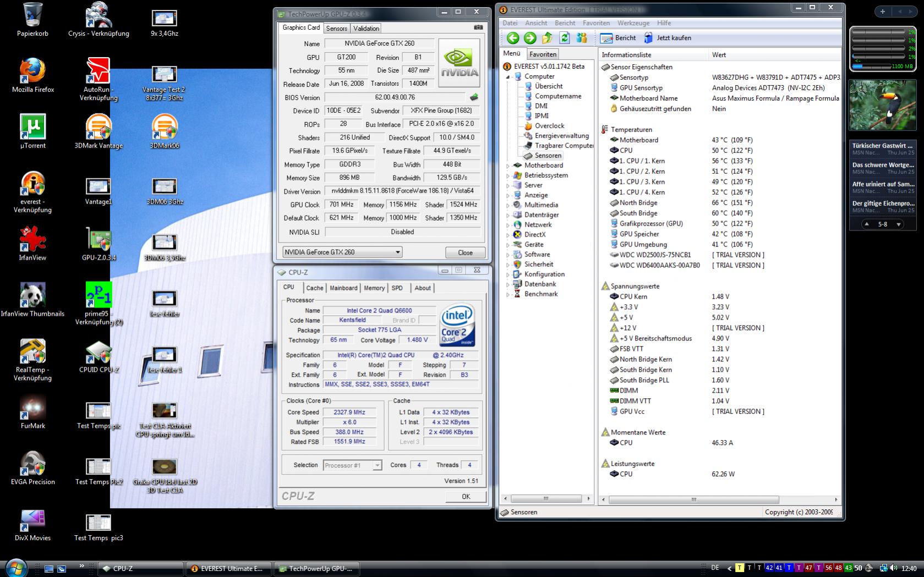
Task: Switch to CPU-Z via its taskbar button
Action: [x=141, y=569]
